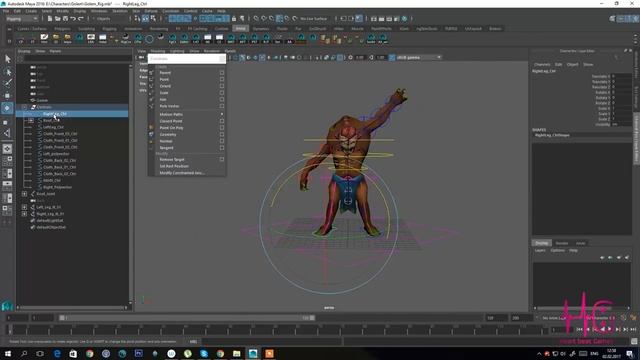The image size is (640, 360).
Task: Open the Object menu in Channel Box
Action: (x=572, y=64)
